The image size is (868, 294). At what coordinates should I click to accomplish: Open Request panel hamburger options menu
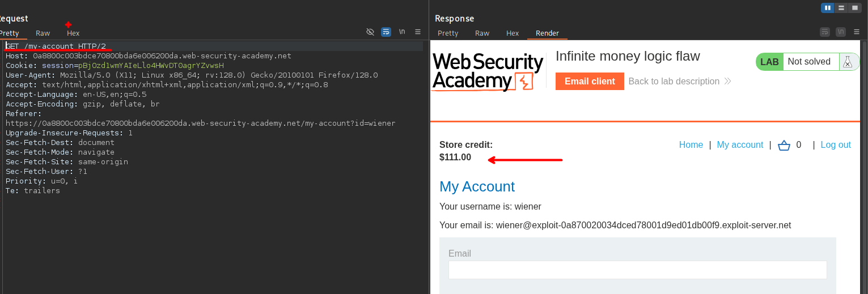click(418, 32)
